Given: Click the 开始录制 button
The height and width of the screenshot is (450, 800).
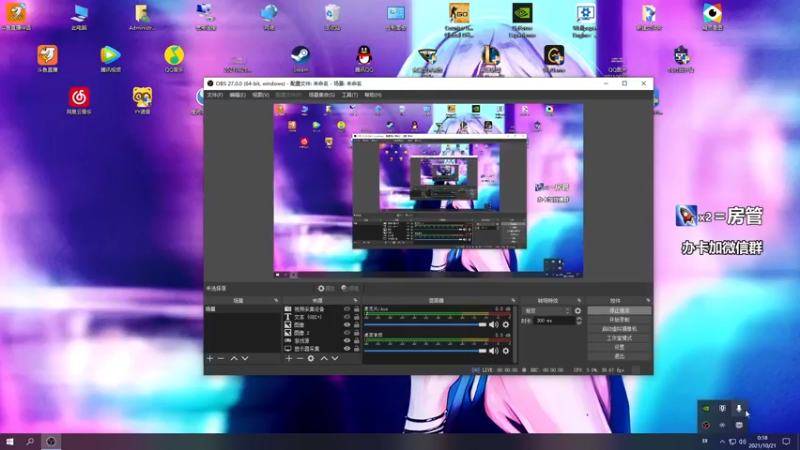Looking at the screenshot, I should click(618, 320).
